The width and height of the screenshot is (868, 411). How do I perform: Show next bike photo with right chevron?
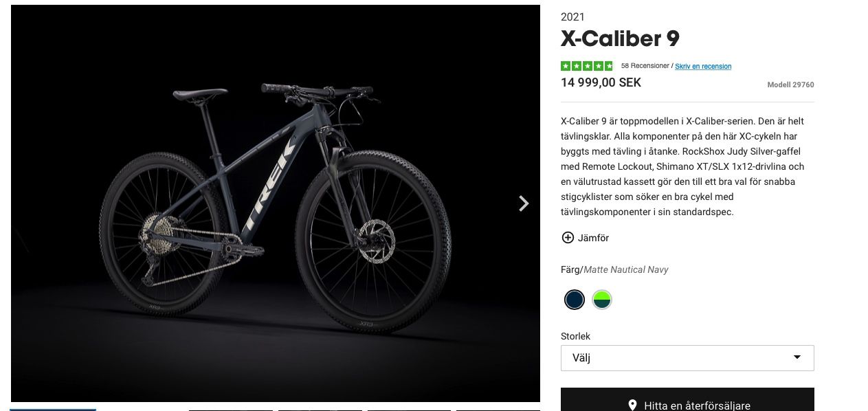[x=524, y=203]
